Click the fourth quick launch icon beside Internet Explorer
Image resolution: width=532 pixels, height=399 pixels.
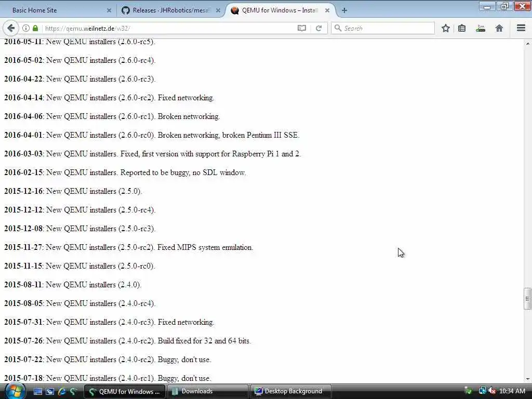(73, 392)
